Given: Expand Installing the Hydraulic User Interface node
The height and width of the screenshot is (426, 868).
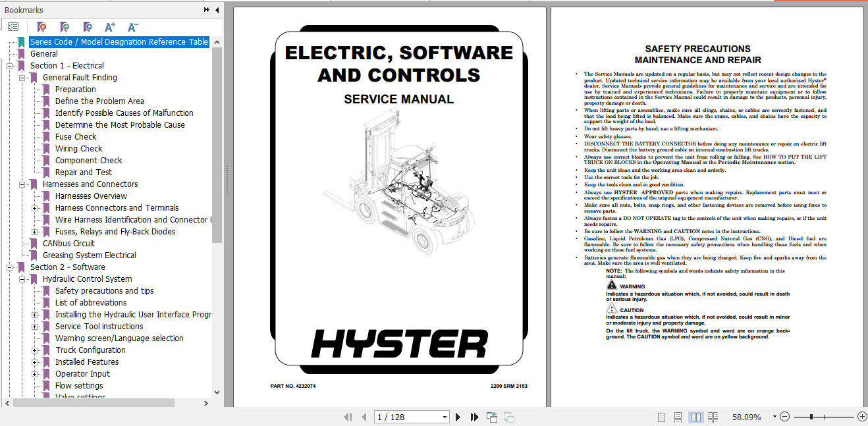Looking at the screenshot, I should (x=35, y=315).
